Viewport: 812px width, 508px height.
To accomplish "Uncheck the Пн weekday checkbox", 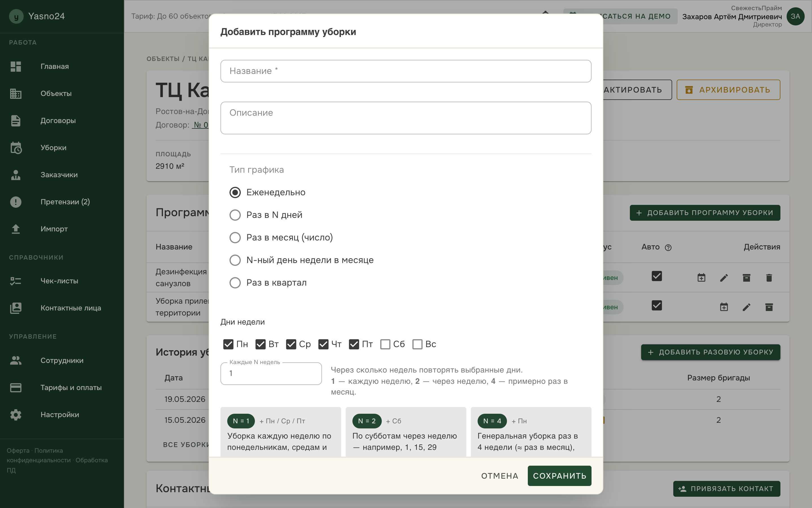I will [228, 344].
